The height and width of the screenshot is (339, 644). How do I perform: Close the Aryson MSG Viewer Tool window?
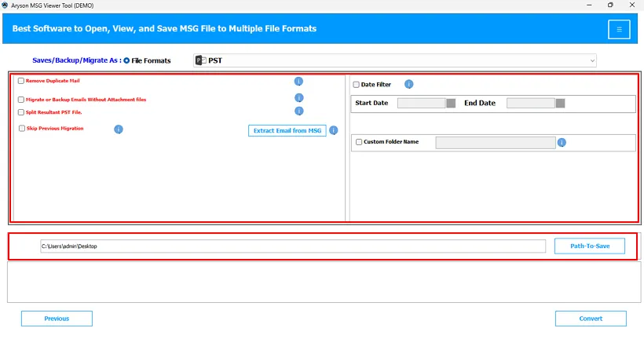tap(632, 5)
